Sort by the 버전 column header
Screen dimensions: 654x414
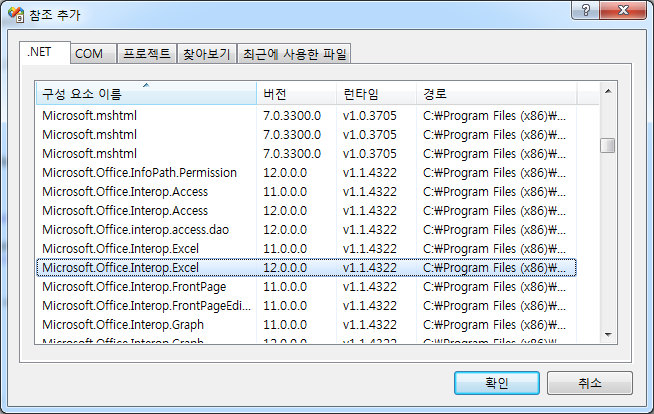[297, 94]
